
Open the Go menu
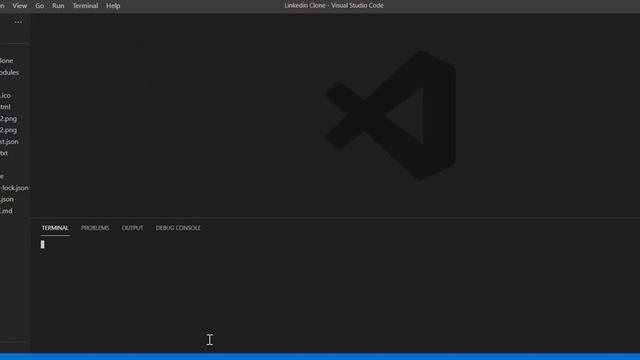[x=40, y=6]
